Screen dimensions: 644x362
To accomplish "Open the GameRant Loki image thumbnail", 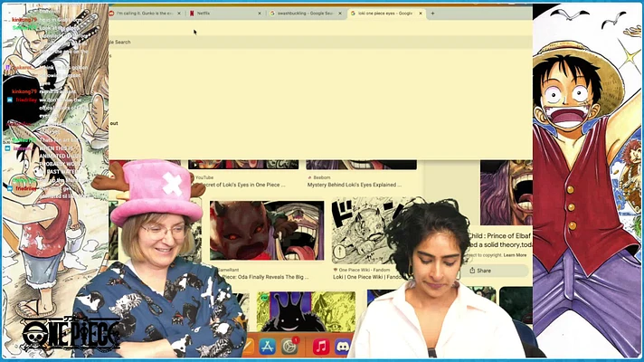I will (x=267, y=231).
